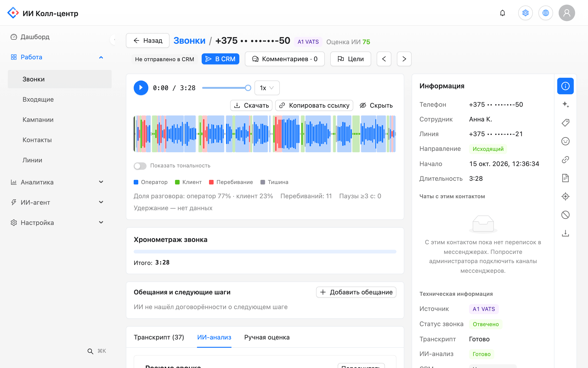Open the smiley sentiment panel icon
The image size is (588, 368).
point(565,141)
